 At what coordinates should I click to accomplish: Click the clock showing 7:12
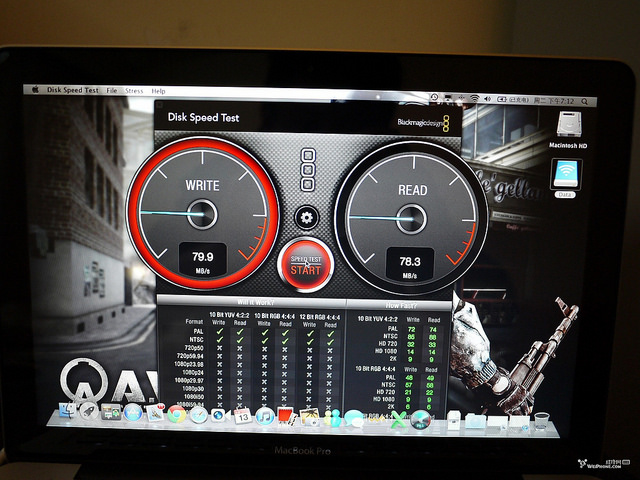pos(554,101)
